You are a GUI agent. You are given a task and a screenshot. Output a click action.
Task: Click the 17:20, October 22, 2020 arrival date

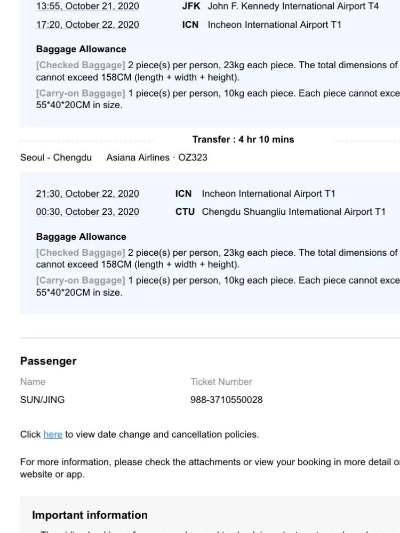pyautogui.click(x=88, y=25)
